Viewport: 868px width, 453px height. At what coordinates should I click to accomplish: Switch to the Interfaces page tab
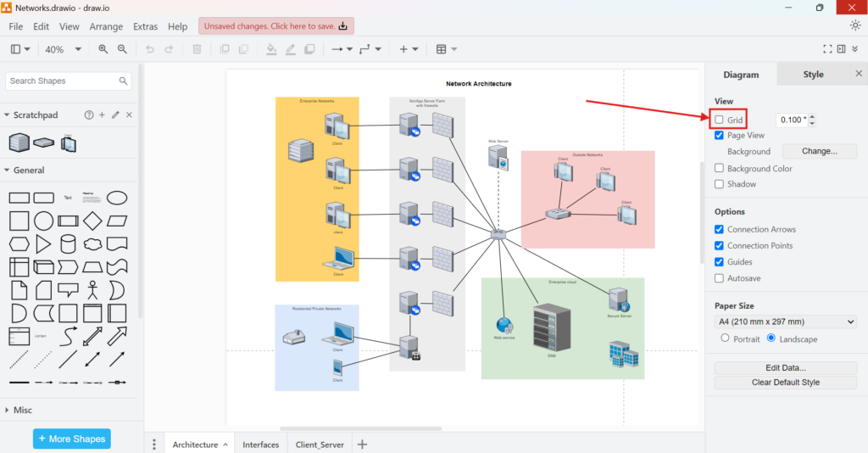[260, 445]
